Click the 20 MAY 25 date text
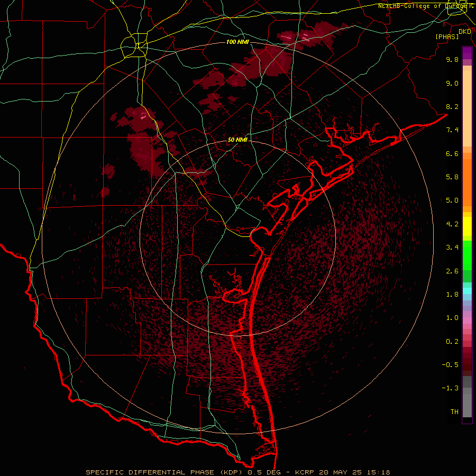 pyautogui.click(x=340, y=472)
